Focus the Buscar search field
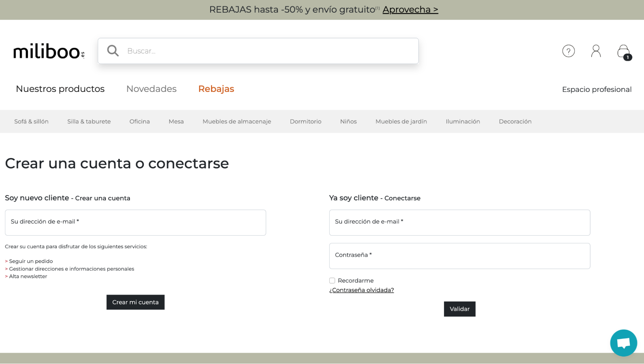The height and width of the screenshot is (364, 644). (258, 51)
